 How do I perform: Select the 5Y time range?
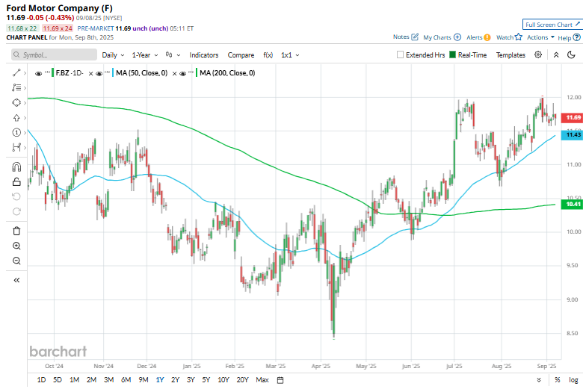coord(206,380)
